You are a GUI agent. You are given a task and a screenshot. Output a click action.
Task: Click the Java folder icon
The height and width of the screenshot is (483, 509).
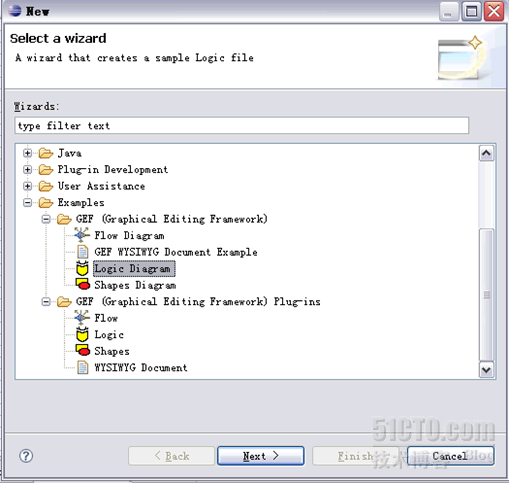[x=46, y=153]
